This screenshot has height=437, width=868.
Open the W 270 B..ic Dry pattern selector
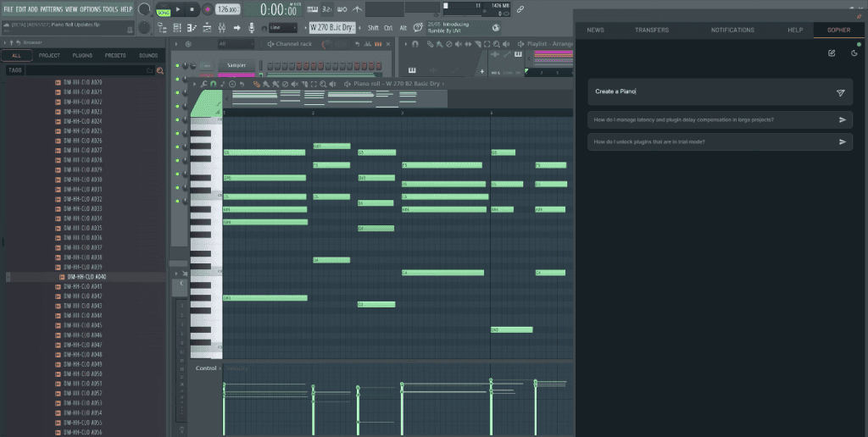332,28
